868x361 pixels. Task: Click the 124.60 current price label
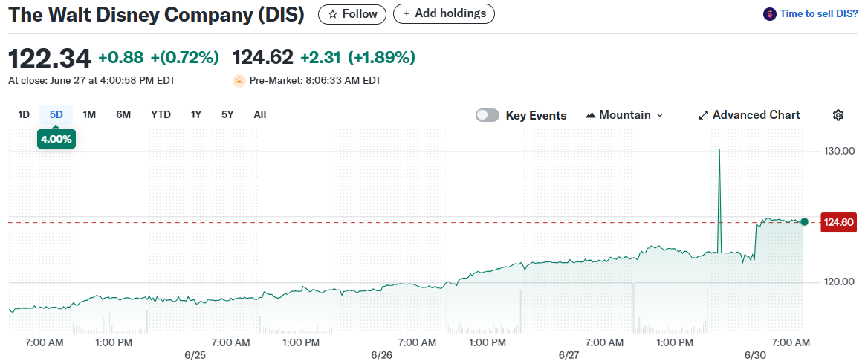[839, 222]
